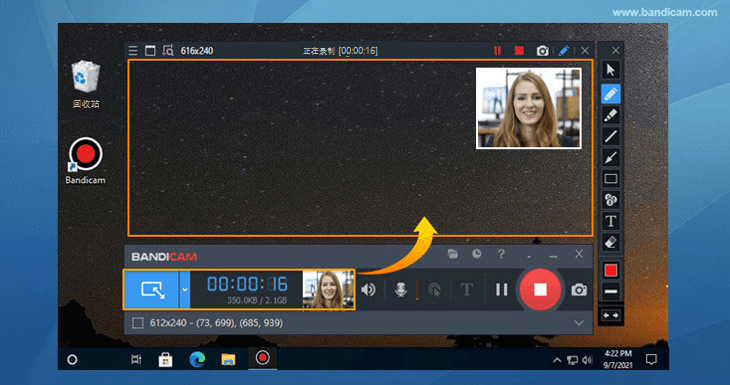Screen dimensions: 730x385
Task: Click the find window magnifier icon
Action: point(168,51)
